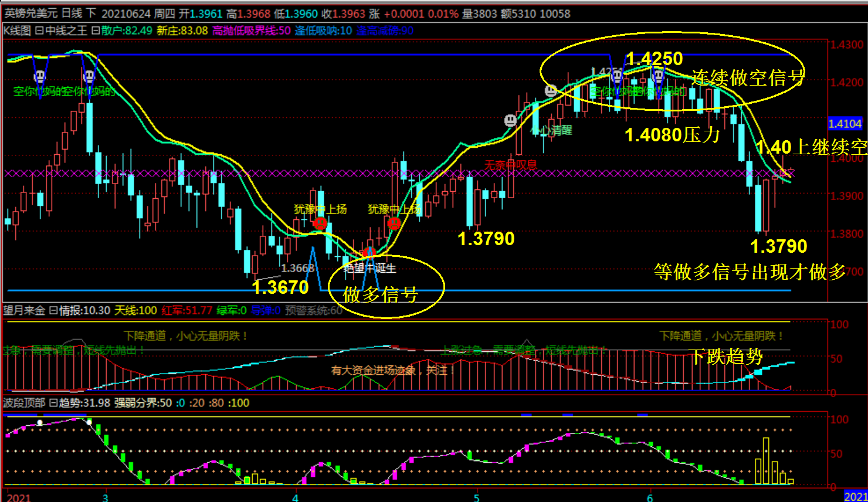Click the 逢高减磅:90 label
The width and height of the screenshot is (868, 502).
[x=385, y=30]
